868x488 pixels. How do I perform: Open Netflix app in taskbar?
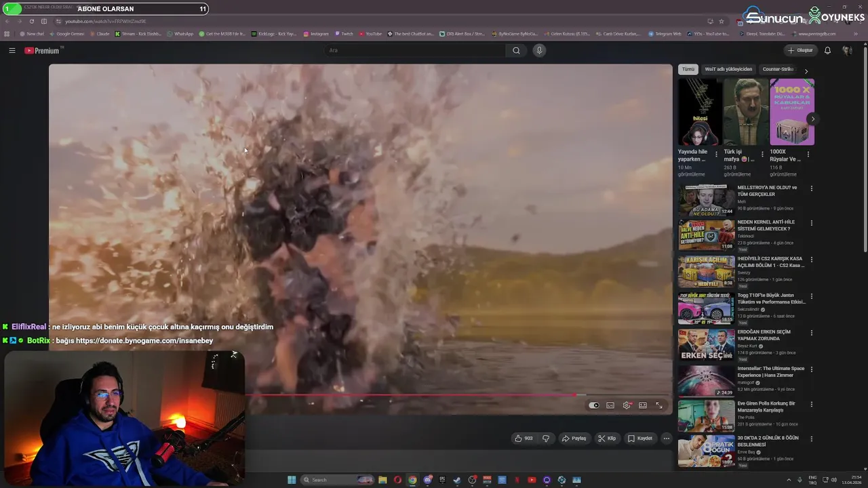(x=517, y=480)
